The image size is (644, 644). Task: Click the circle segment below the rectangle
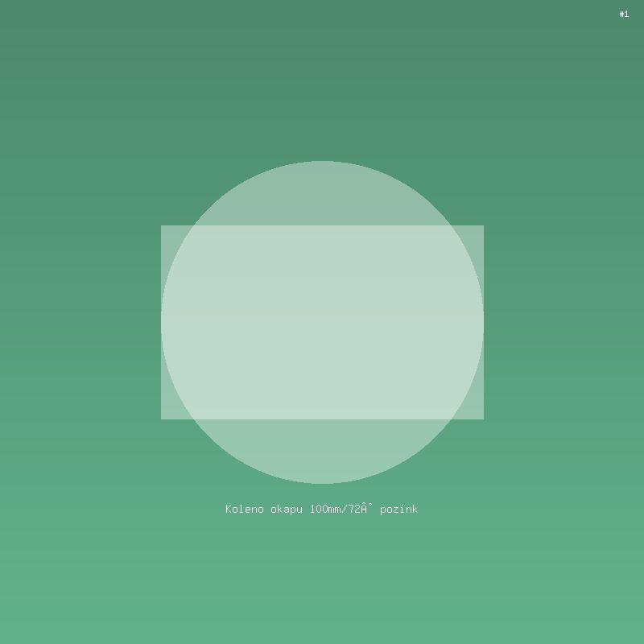(322, 451)
